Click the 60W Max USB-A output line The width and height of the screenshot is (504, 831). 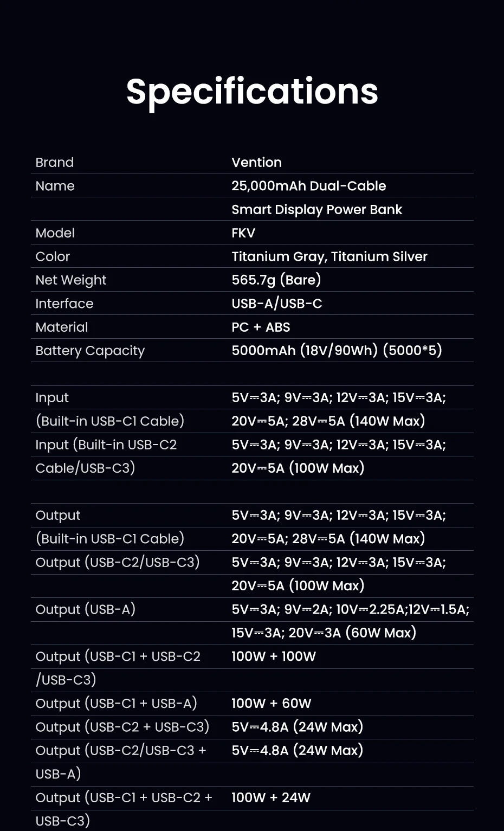(x=324, y=633)
